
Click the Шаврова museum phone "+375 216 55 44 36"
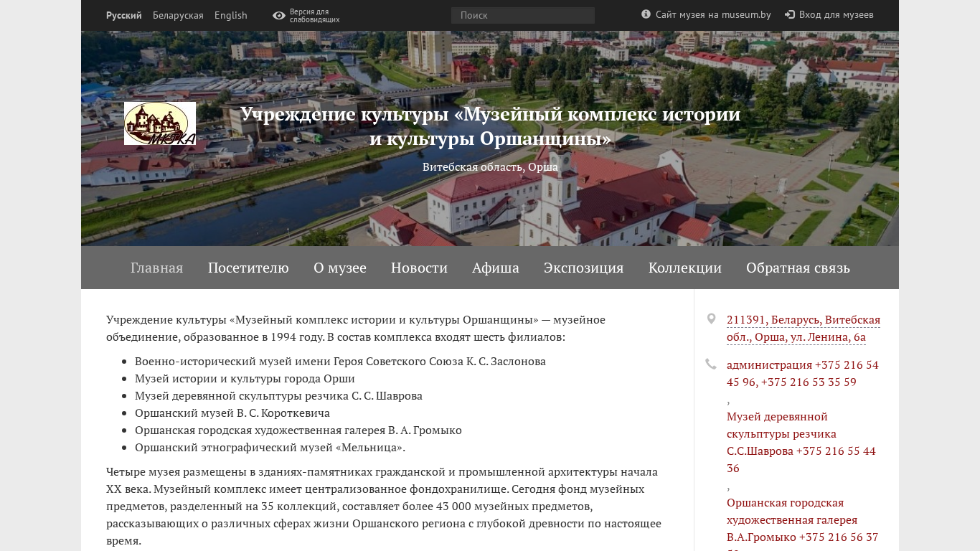click(801, 442)
